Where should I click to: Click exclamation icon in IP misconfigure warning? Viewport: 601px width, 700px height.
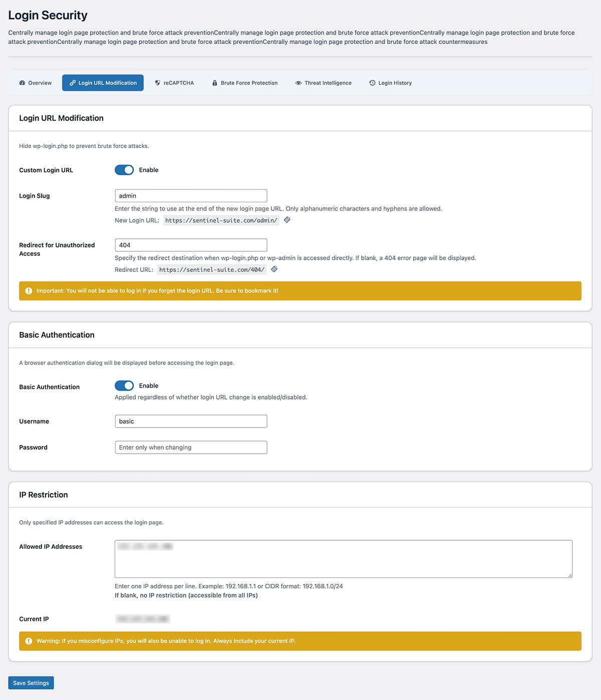click(29, 641)
